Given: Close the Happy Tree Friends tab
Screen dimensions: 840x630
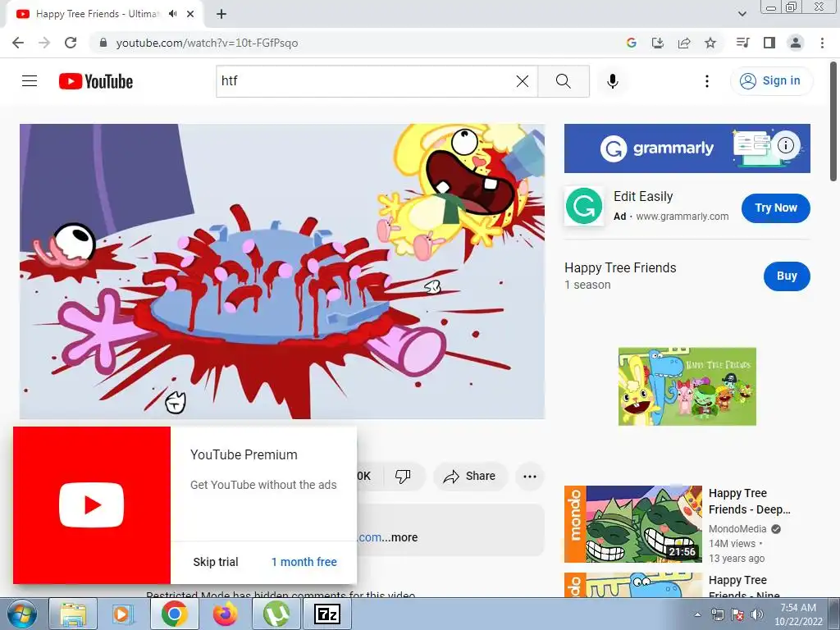Looking at the screenshot, I should (190, 14).
